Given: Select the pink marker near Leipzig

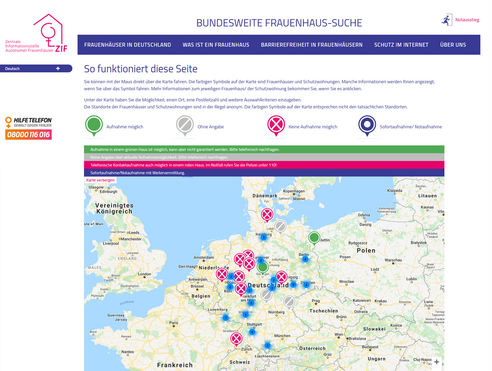Looking at the screenshot, I should [x=282, y=276].
